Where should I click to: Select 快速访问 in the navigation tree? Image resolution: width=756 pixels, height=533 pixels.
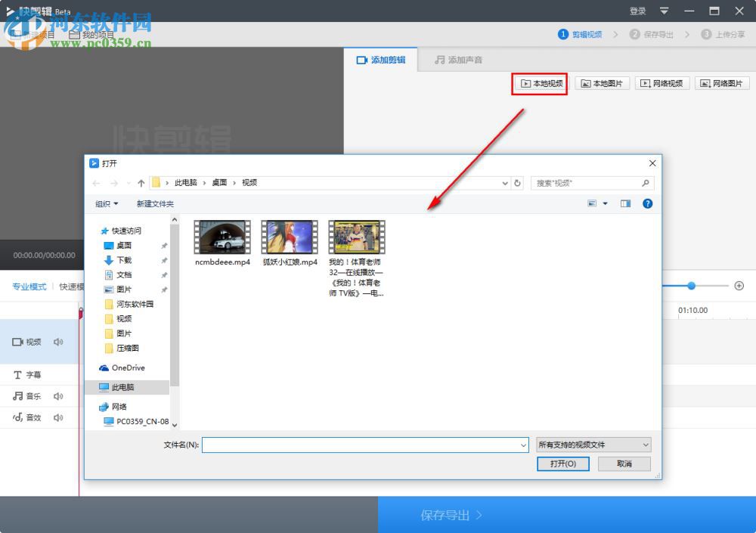click(x=120, y=231)
